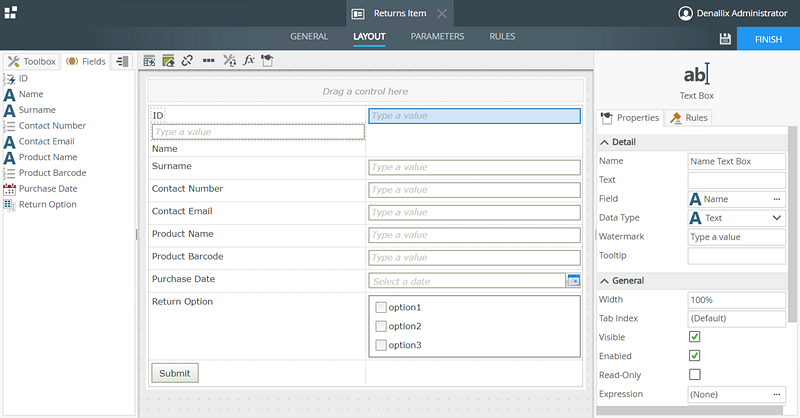Click the save disk icon beside Finish
The height and width of the screenshot is (418, 800).
coord(725,38)
